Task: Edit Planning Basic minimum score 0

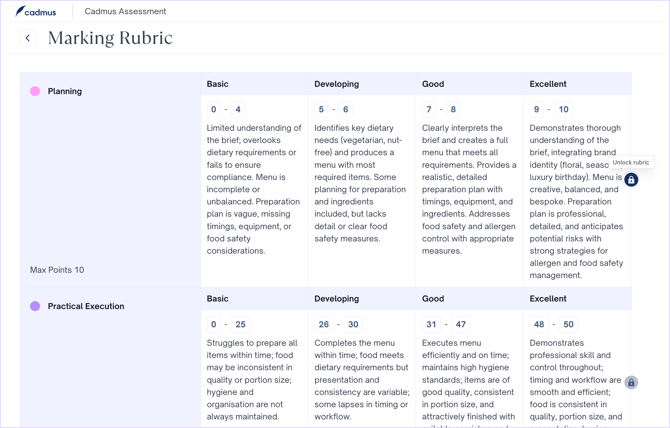Action: pos(214,110)
